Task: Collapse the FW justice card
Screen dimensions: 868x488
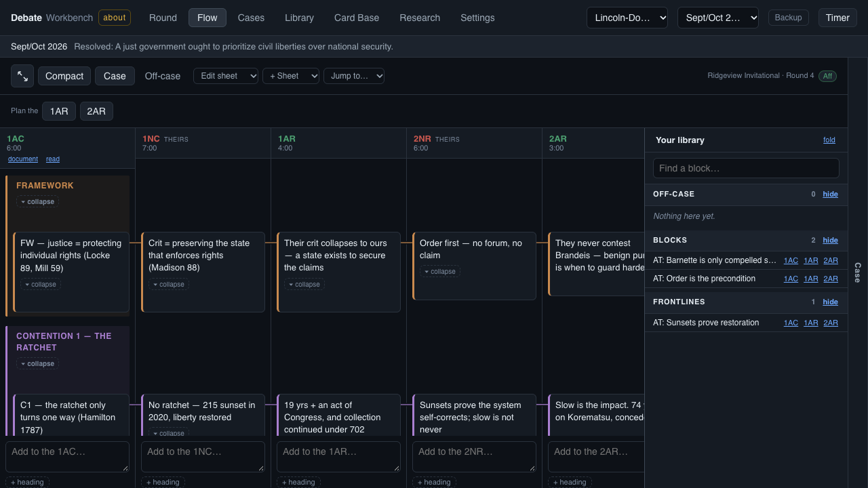Action: click(40, 284)
